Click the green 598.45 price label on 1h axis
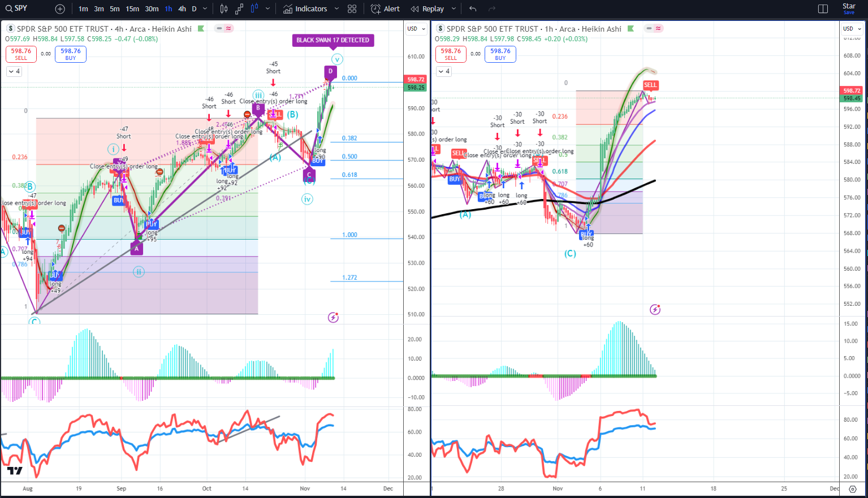Screen dimensions: 868x498 (x=852, y=98)
